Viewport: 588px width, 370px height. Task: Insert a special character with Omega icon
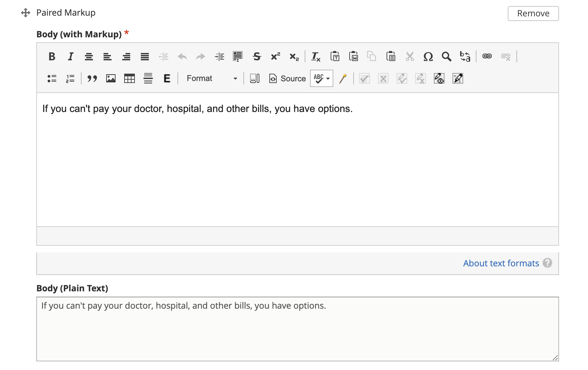pyautogui.click(x=428, y=56)
